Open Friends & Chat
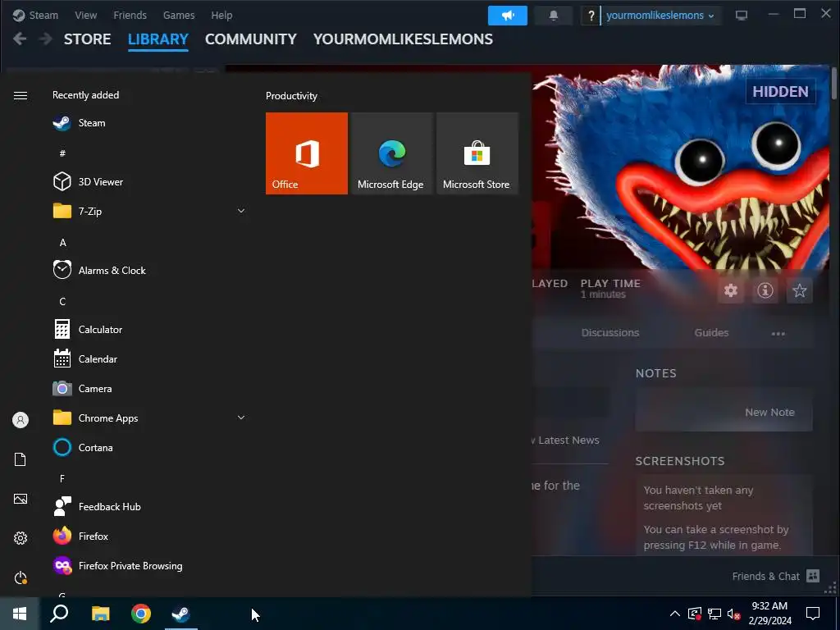 pyautogui.click(x=776, y=576)
